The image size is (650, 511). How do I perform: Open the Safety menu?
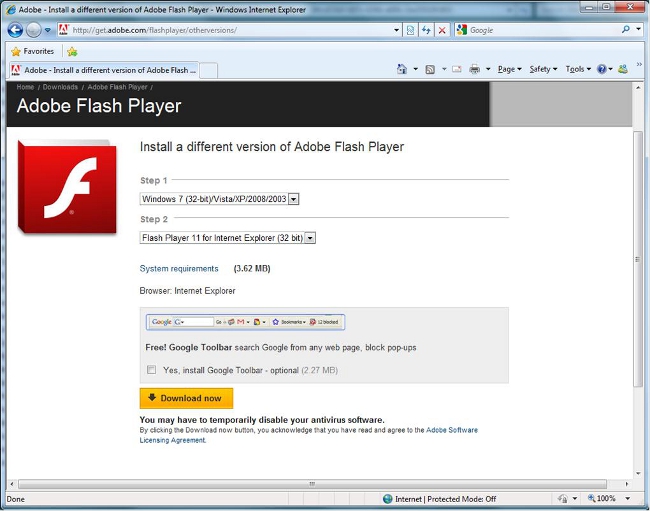[x=543, y=69]
